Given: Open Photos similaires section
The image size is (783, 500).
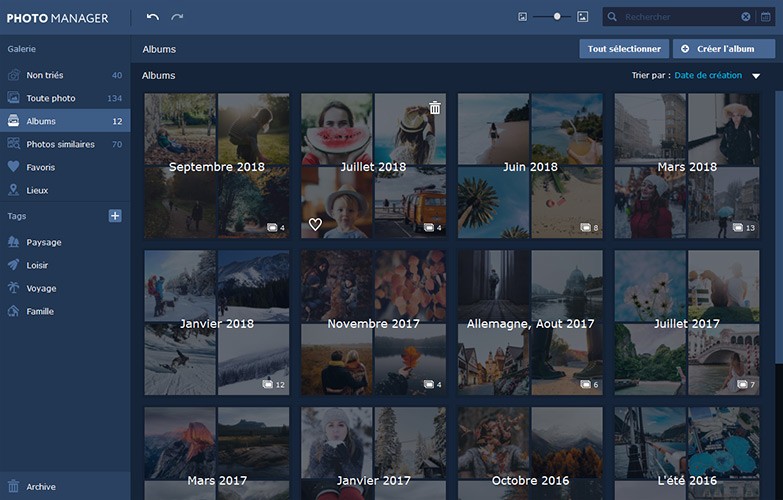Looking at the screenshot, I should 65,144.
